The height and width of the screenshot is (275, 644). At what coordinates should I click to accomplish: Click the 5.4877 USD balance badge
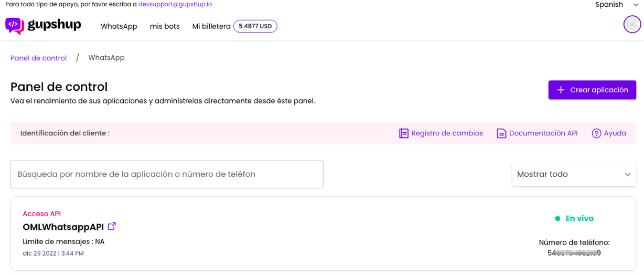tap(255, 26)
